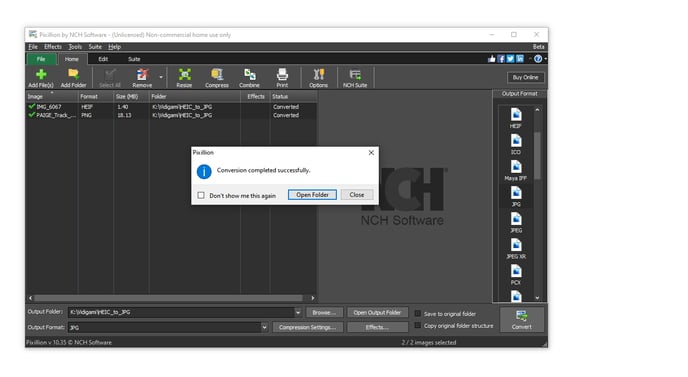Sort by the Image column header
The height and width of the screenshot is (377, 688).
[52, 97]
